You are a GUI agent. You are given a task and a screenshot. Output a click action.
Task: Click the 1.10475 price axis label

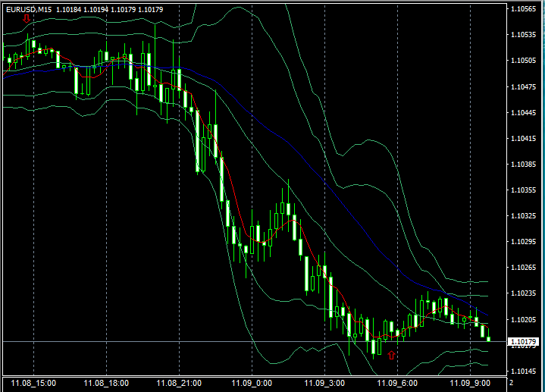click(524, 86)
